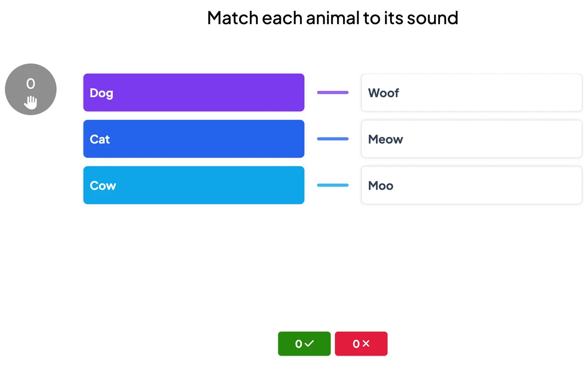Screen dimensions: 588x368
Task: Click the 'Match each animal to its sound' heading
Action: point(333,18)
